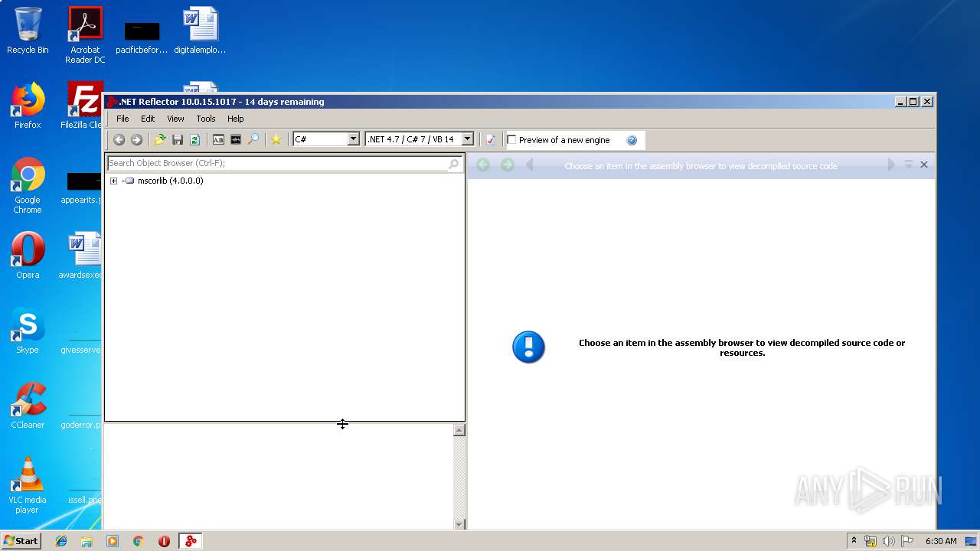Viewport: 980px width, 551px height.
Task: Close the decompiler pane with the X
Action: 924,165
